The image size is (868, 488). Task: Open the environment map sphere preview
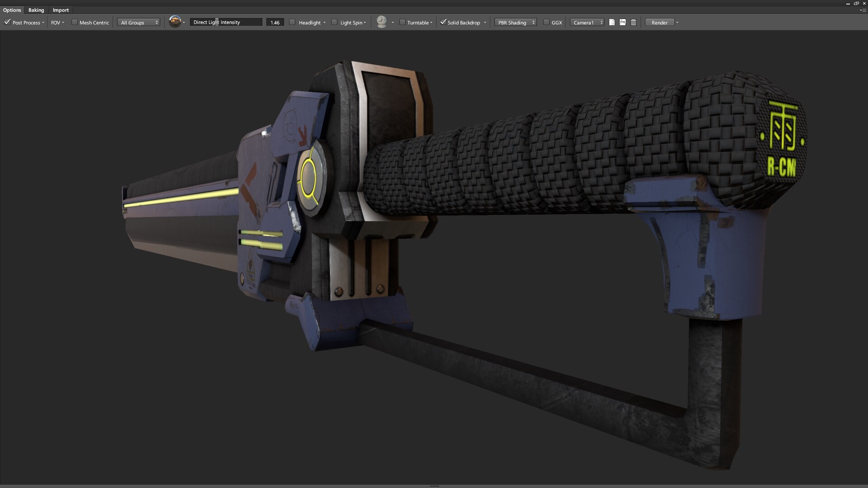click(175, 21)
